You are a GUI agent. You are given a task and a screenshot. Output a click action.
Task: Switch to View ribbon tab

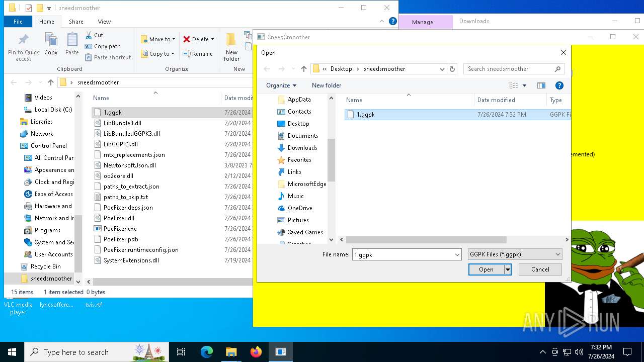[104, 22]
